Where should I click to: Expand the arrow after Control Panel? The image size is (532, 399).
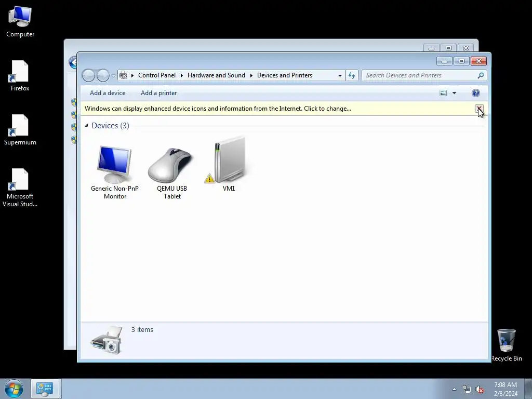(181, 75)
